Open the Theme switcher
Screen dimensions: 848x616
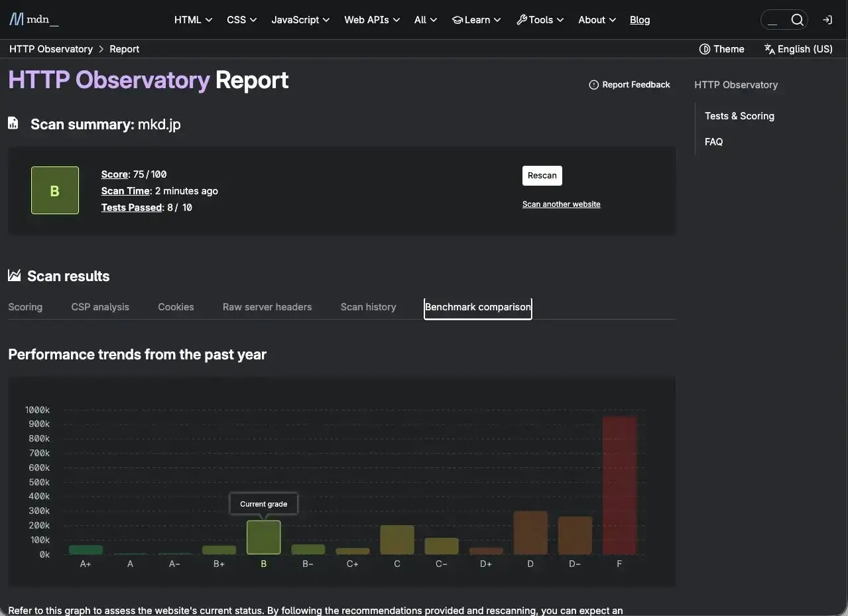click(722, 49)
